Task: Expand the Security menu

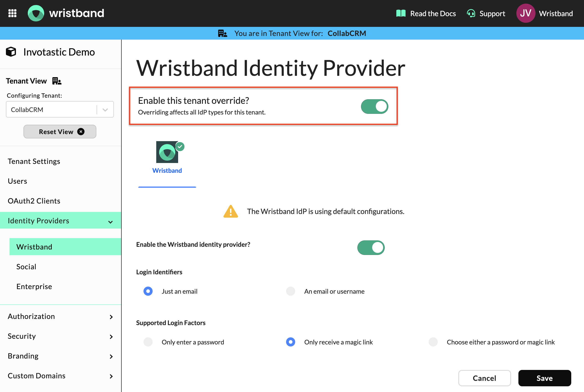Action: coord(111,336)
